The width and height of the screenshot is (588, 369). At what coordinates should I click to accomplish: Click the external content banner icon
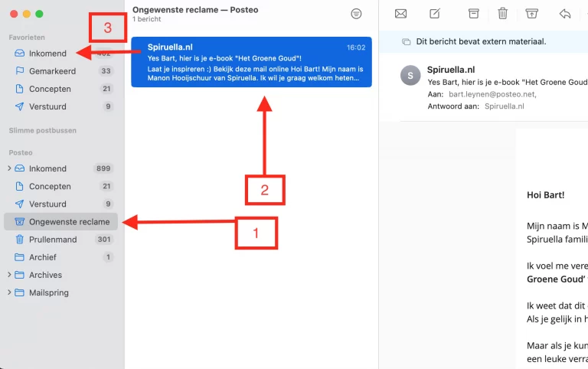(406, 41)
